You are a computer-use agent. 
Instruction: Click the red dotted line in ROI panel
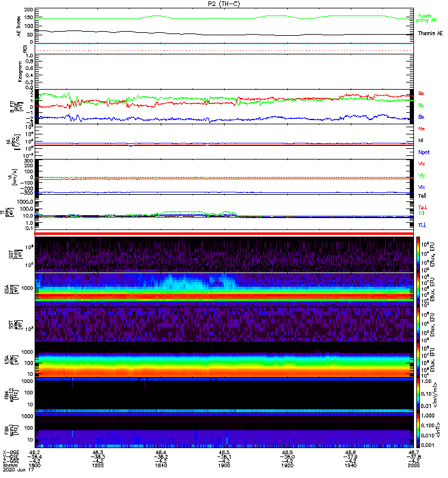224,51
